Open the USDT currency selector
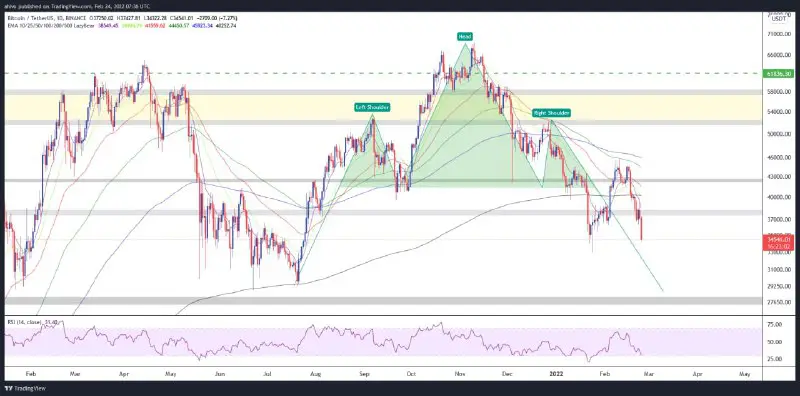Viewport: 800px width, 396px height. pos(779,18)
